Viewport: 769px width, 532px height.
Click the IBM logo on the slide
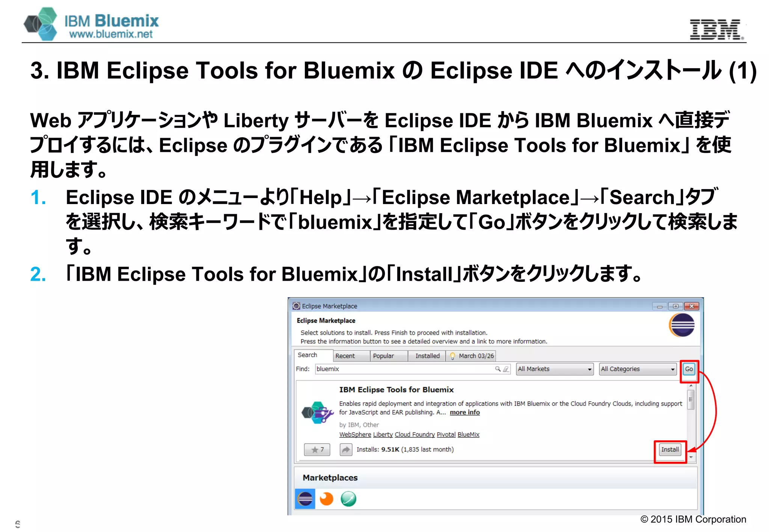(717, 29)
